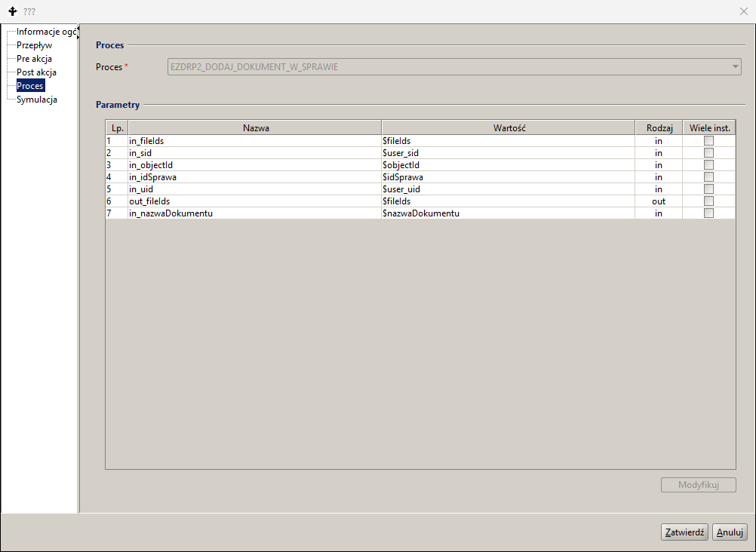Click the app icon in title bar
756x552 pixels.
click(x=13, y=11)
